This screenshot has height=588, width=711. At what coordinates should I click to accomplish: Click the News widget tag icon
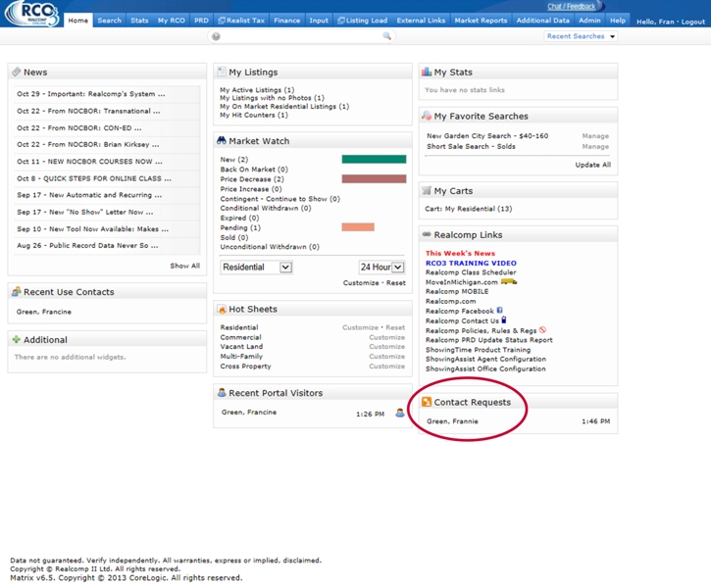pyautogui.click(x=17, y=72)
